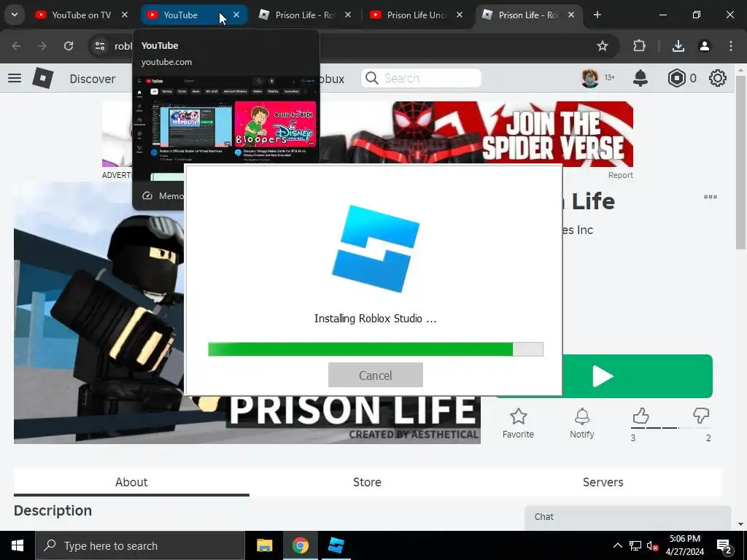This screenshot has height=560, width=747.
Task: Click the Windows taskbar search box
Action: (x=140, y=545)
